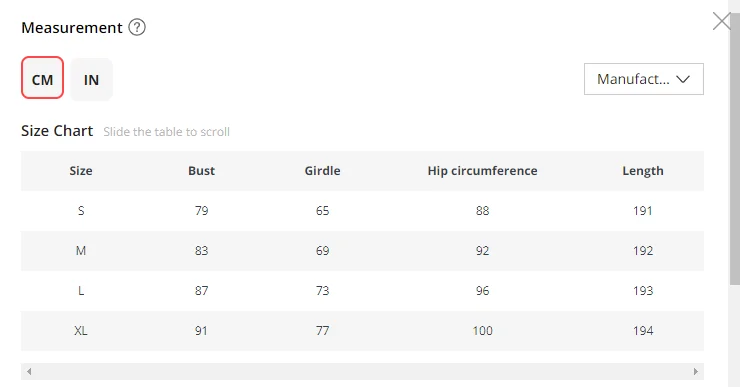Viewport: 740px width, 387px height.
Task: Click the Girdle column header
Action: pyautogui.click(x=322, y=171)
